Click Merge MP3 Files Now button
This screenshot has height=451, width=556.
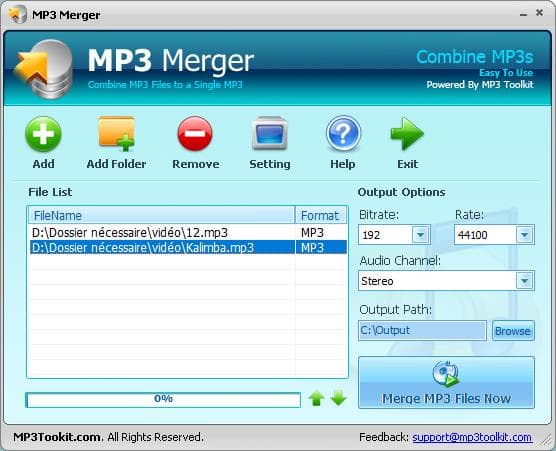[446, 383]
